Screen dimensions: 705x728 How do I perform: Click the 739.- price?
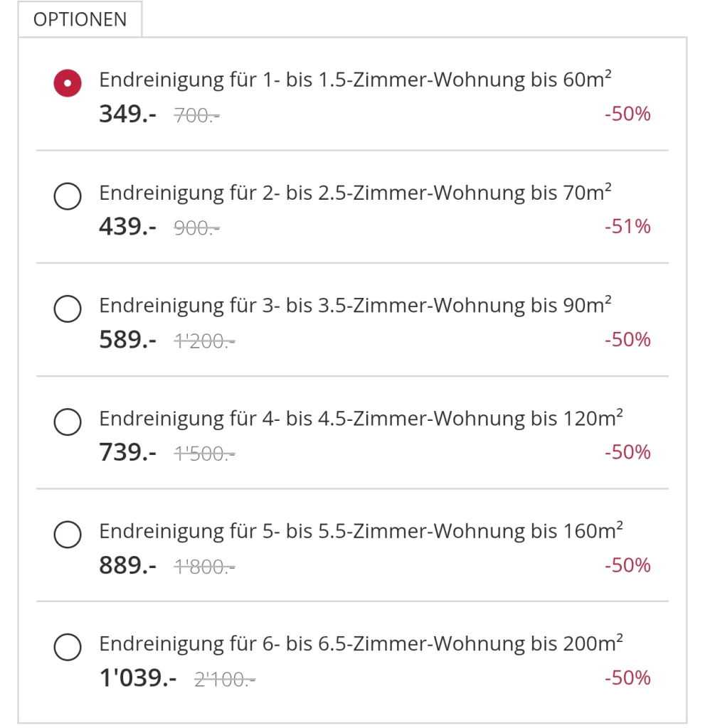[127, 452]
